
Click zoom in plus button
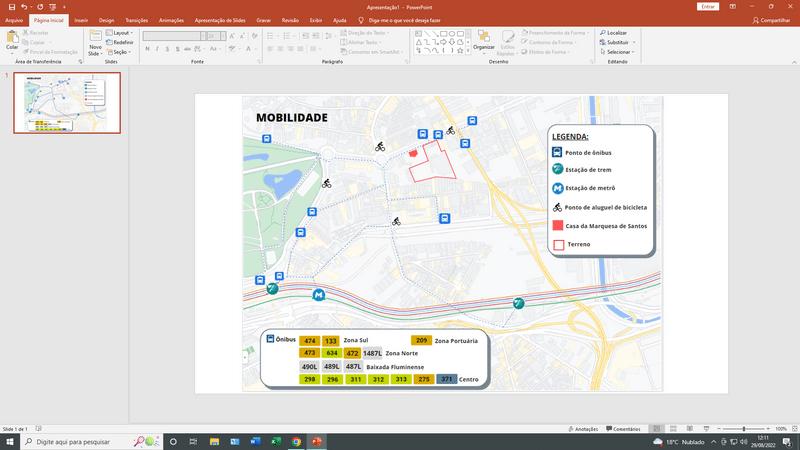click(768, 429)
